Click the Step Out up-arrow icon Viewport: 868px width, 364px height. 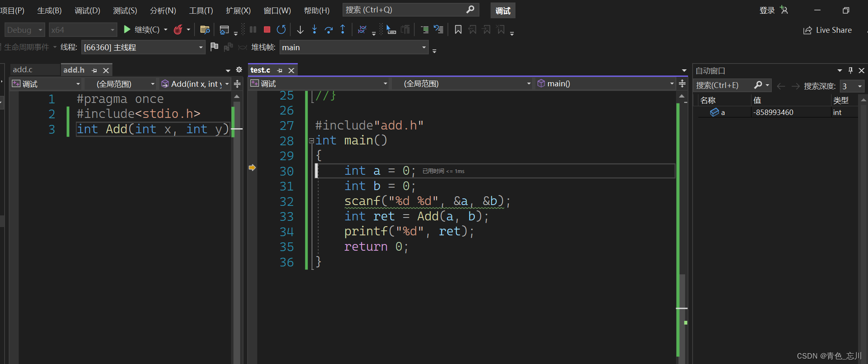(x=343, y=29)
